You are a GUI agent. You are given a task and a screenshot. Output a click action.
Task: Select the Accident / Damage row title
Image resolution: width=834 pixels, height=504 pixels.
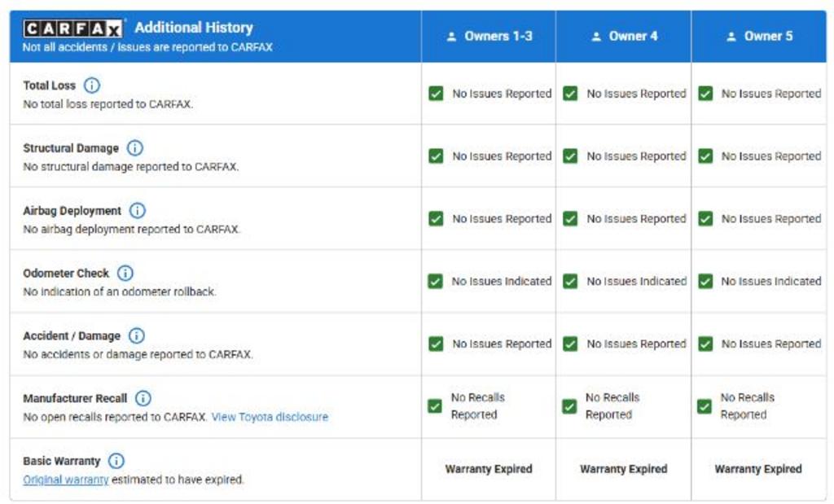coord(72,336)
